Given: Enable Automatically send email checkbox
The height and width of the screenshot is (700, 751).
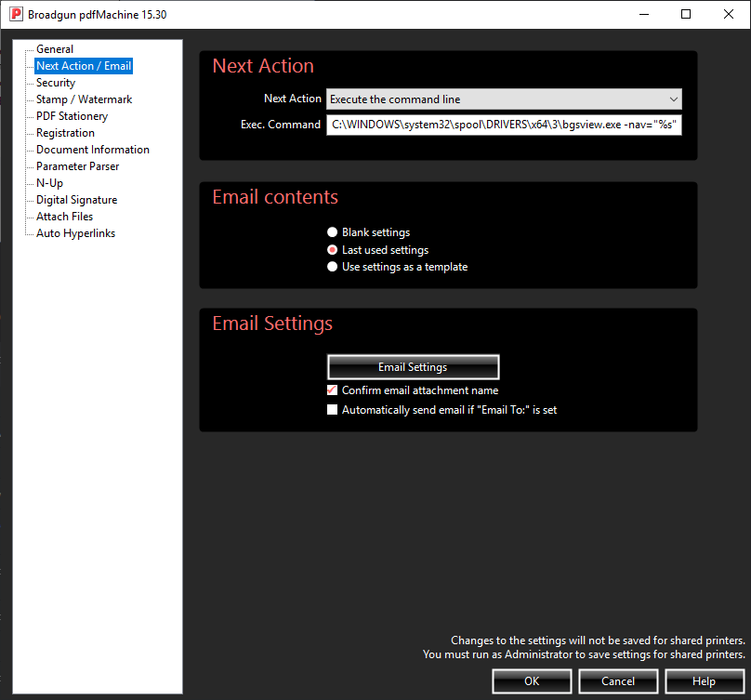Looking at the screenshot, I should tap(333, 410).
